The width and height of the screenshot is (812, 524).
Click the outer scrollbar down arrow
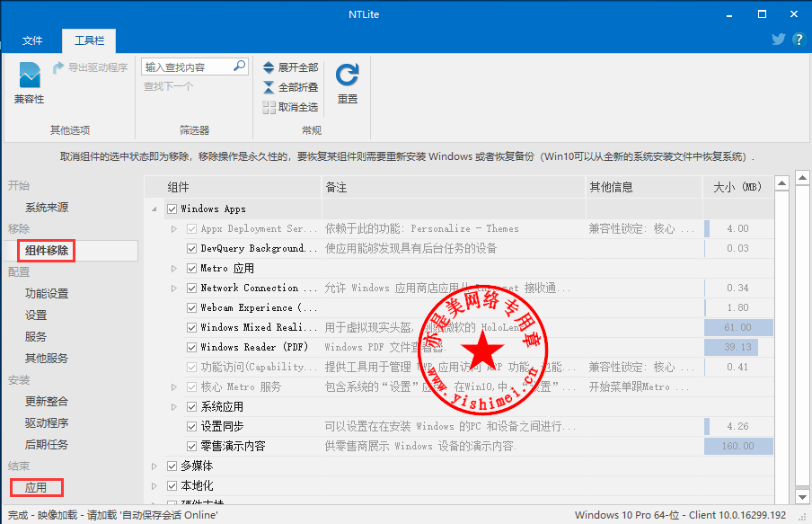803,496
